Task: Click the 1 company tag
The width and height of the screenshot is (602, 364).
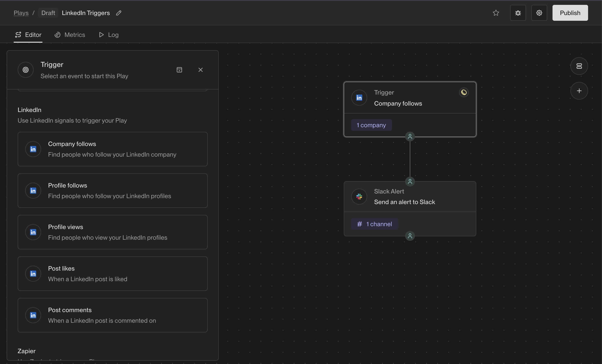Action: (x=371, y=125)
